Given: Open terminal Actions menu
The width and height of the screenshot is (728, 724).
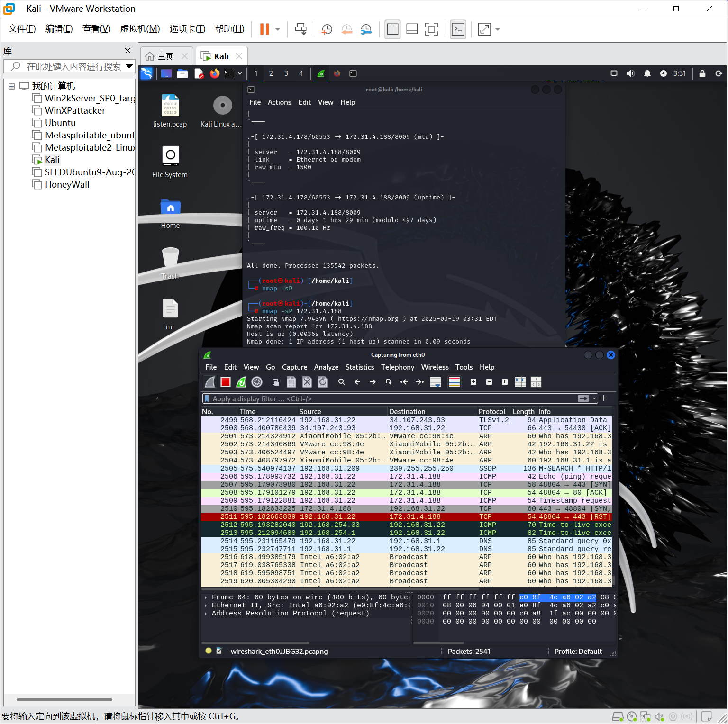Looking at the screenshot, I should [279, 102].
